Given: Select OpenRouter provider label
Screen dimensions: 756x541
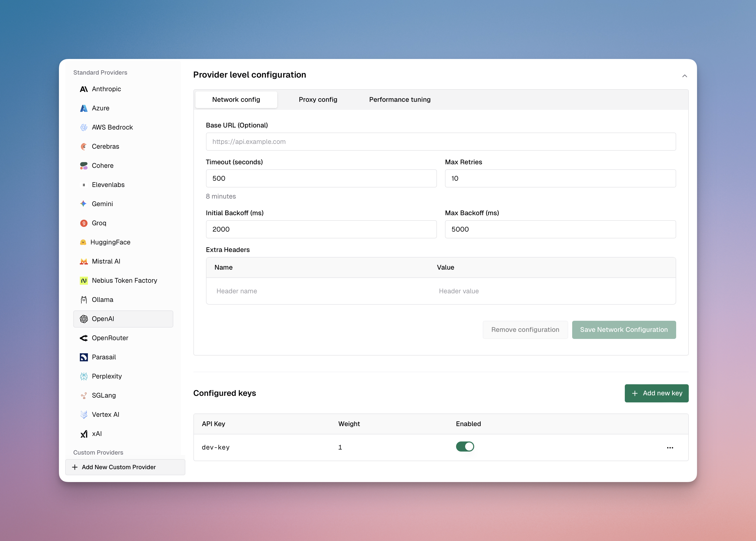Looking at the screenshot, I should coord(110,338).
